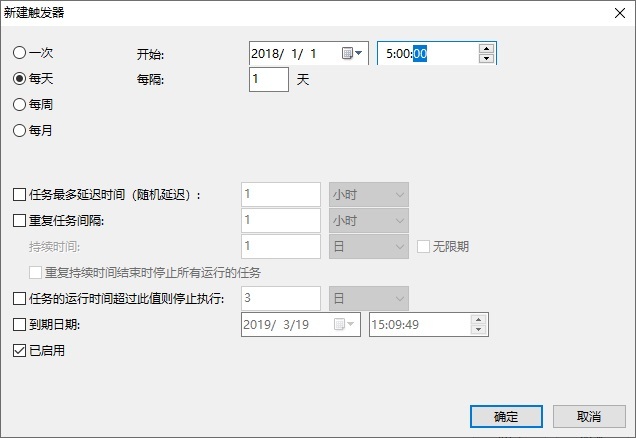Uncheck the 已启用 checkbox
636x438 pixels.
coord(19,350)
